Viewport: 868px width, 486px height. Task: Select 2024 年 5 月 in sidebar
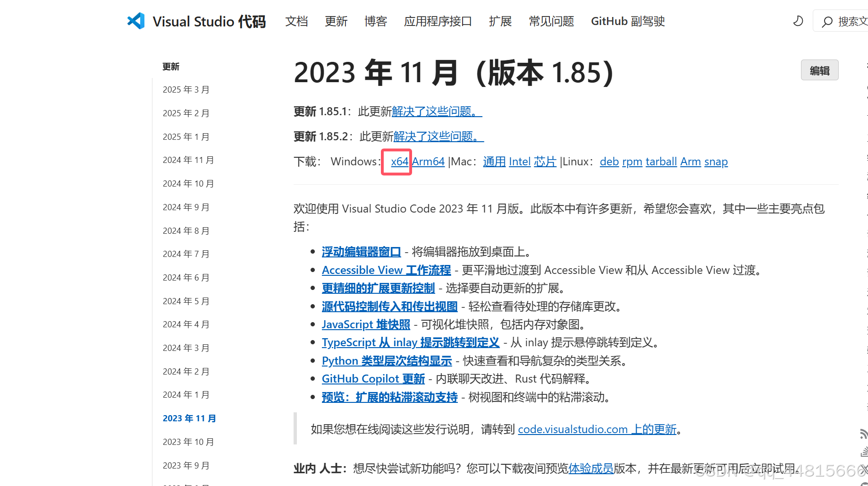[186, 301]
